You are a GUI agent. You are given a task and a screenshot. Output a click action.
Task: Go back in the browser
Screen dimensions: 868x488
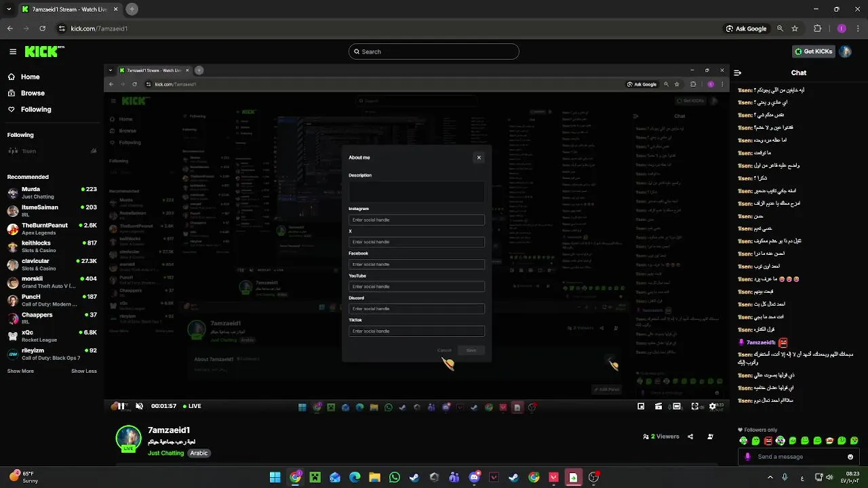pos(9,28)
